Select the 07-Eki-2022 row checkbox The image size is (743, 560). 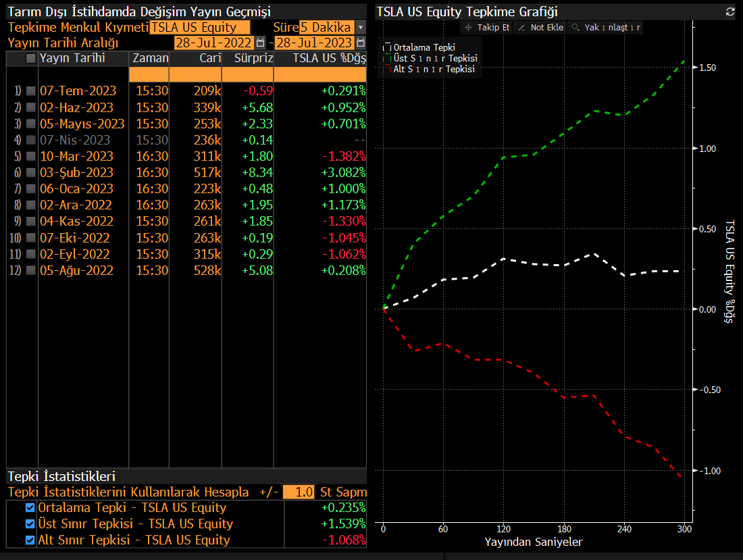point(31,237)
